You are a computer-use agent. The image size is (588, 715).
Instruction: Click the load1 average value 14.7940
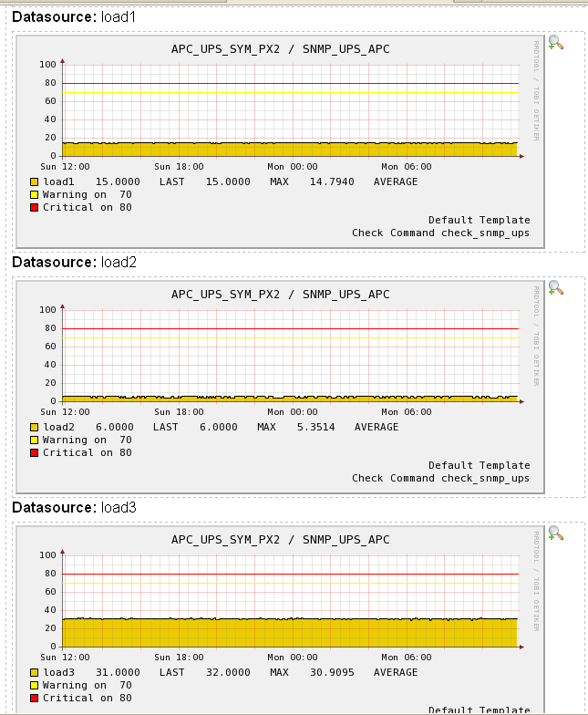[x=332, y=182]
